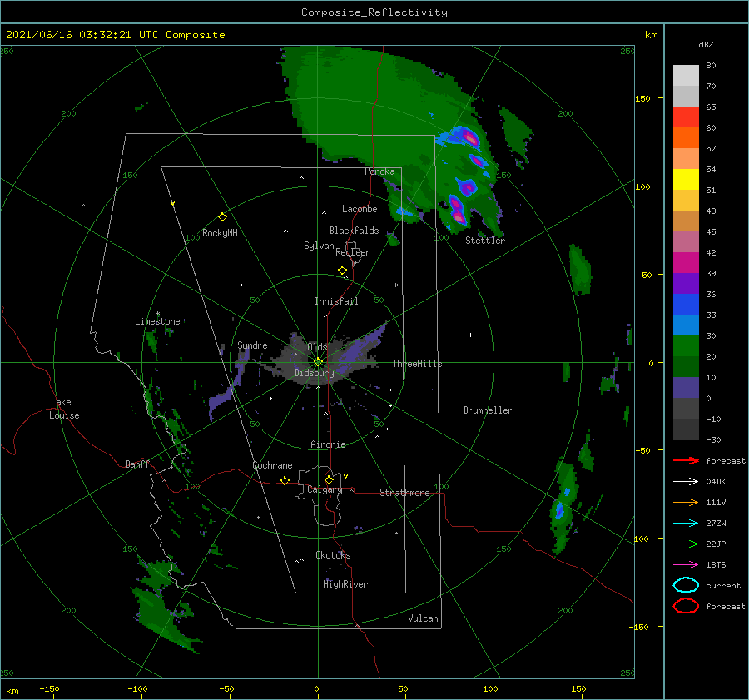Click the Sundre city label

pyautogui.click(x=252, y=345)
